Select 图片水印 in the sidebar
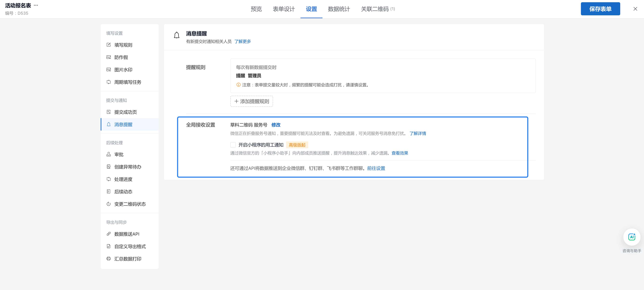This screenshot has height=290, width=644. point(129,70)
